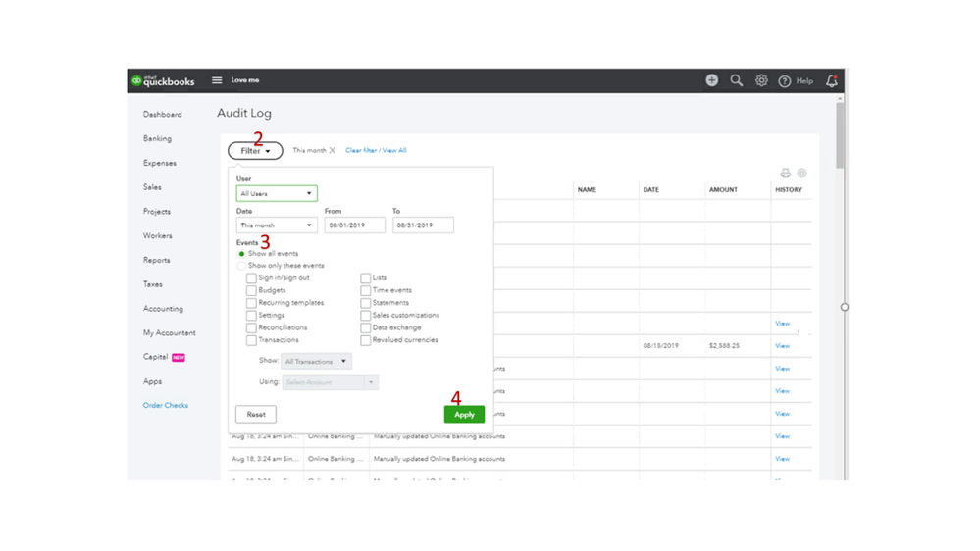Image resolution: width=980 pixels, height=551 pixels.
Task: Click the DATE column header
Action: click(651, 190)
